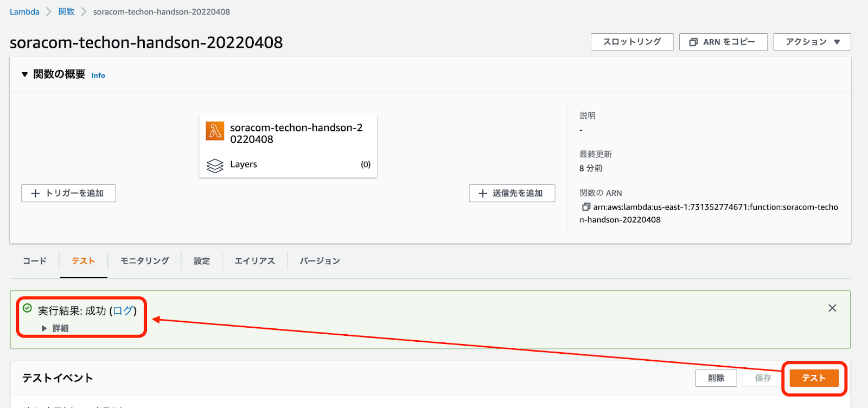The image size is (868, 408).
Task: Click the テストイベント heading
Action: (x=58, y=378)
